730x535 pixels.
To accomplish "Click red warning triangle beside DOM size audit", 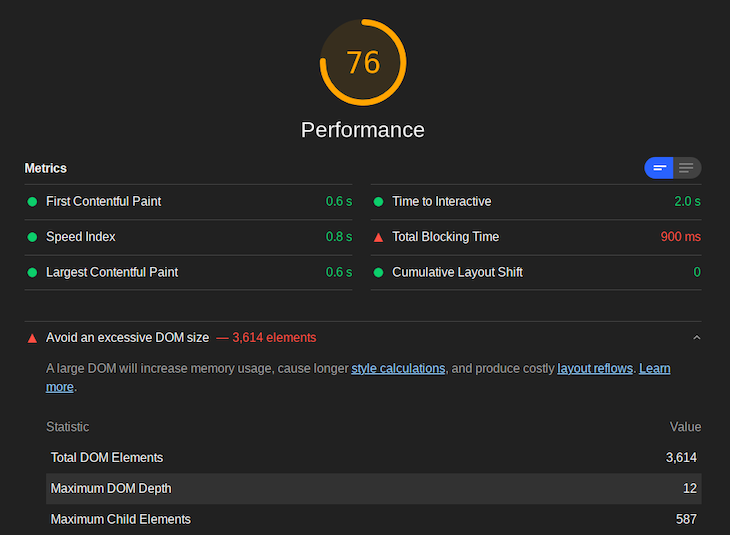I will (x=32, y=338).
